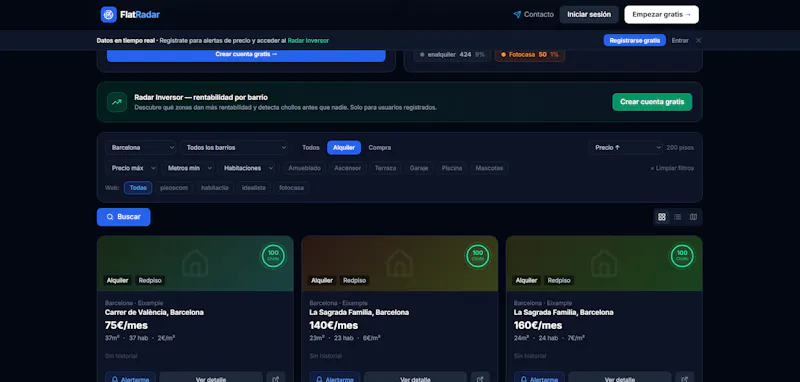Click the Buscar search button
This screenshot has height=382, width=800.
click(123, 217)
